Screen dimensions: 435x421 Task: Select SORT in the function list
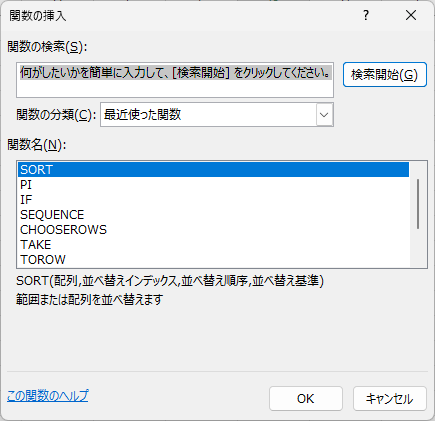point(213,170)
